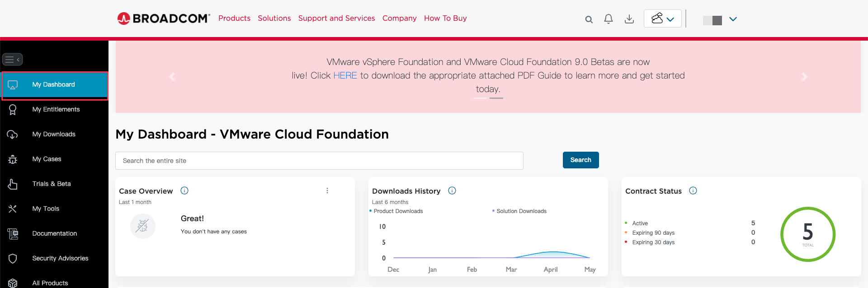Image resolution: width=868 pixels, height=288 pixels.
Task: Click Expiring 90 days legend row
Action: (x=690, y=232)
